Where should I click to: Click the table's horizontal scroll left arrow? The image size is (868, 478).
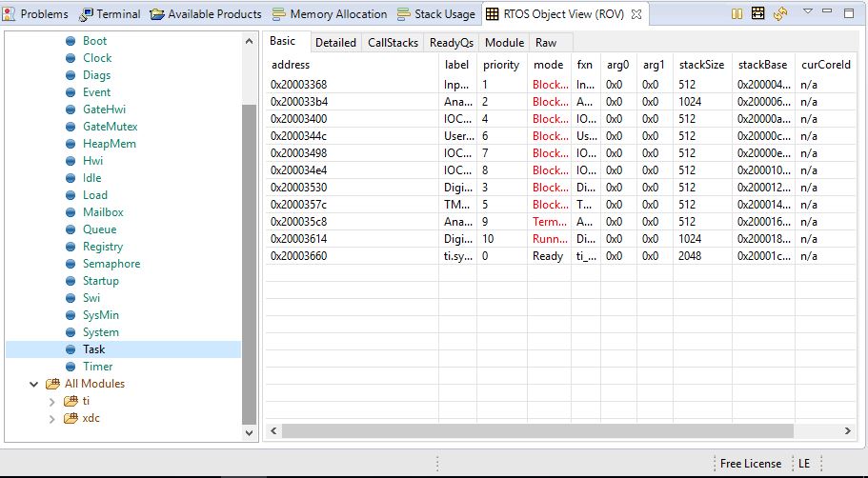point(273,431)
